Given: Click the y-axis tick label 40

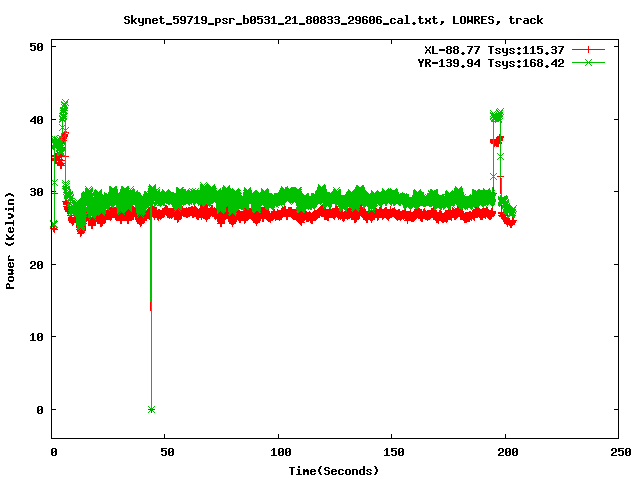Looking at the screenshot, I should tap(37, 120).
